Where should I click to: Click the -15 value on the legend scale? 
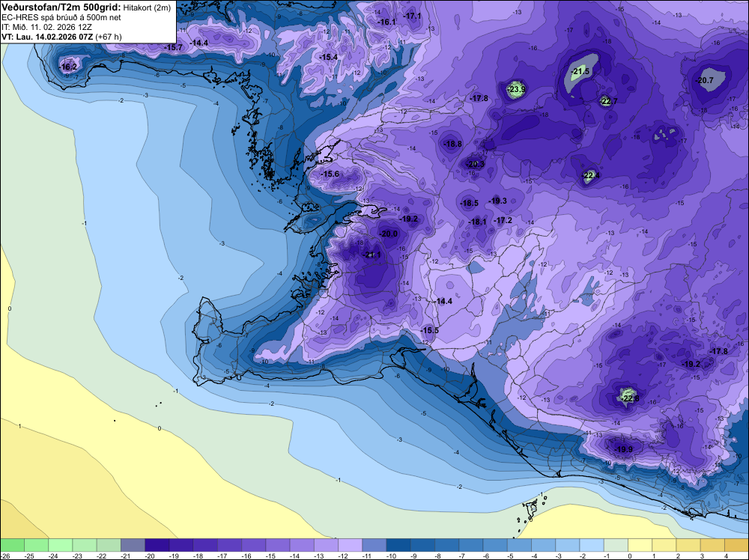(270, 556)
